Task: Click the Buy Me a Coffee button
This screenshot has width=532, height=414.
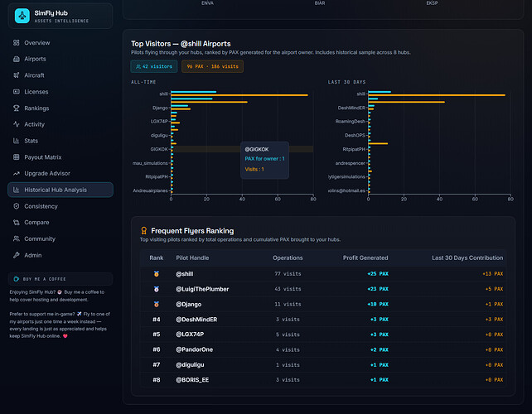Action: tap(60, 279)
